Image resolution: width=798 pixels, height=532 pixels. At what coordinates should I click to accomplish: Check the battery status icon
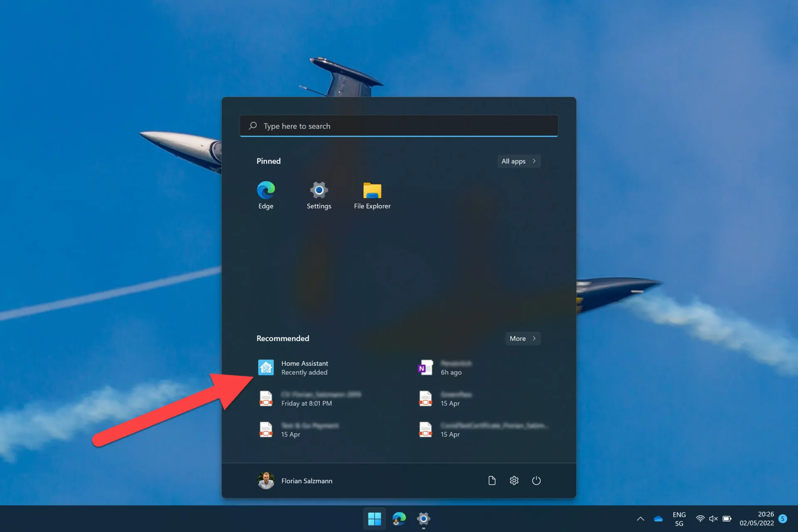(727, 519)
